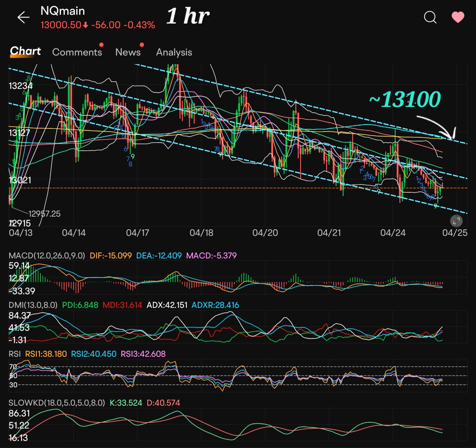This screenshot has width=476, height=448.
Task: Tap the MACD:-5.379 value
Action: pos(211,256)
